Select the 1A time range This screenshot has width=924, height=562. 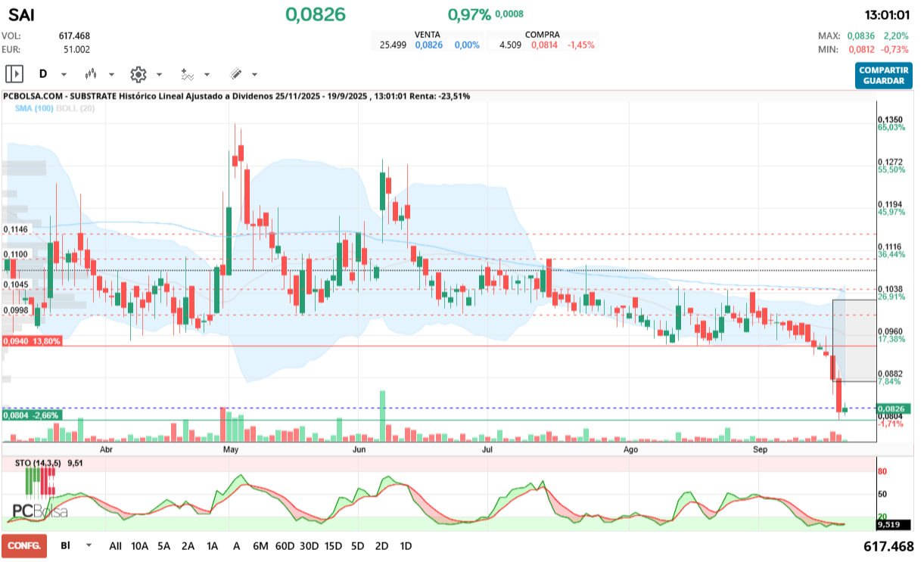click(212, 546)
